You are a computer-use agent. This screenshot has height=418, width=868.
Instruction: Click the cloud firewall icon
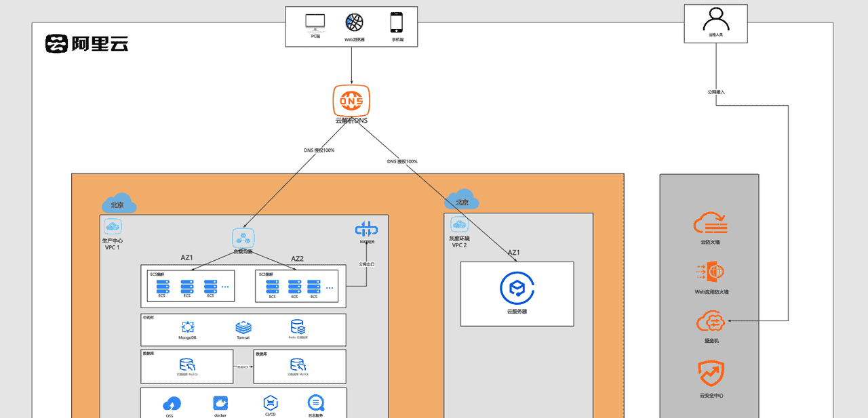[710, 223]
